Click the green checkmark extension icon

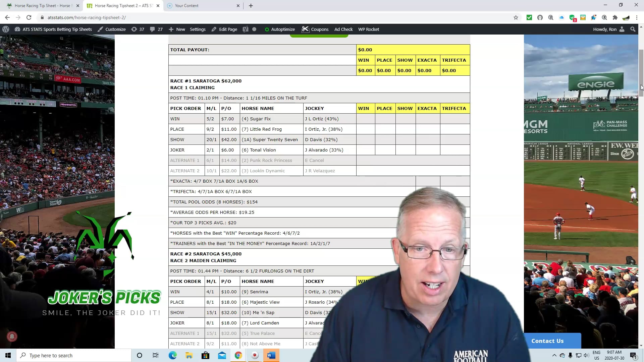click(x=529, y=17)
